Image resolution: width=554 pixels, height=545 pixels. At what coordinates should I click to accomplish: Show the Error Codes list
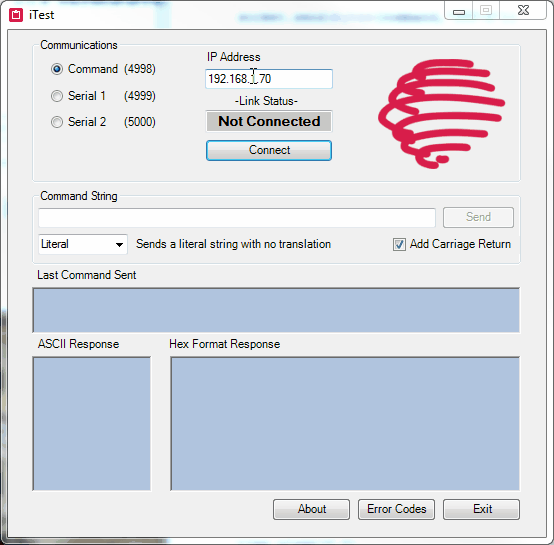pos(396,509)
